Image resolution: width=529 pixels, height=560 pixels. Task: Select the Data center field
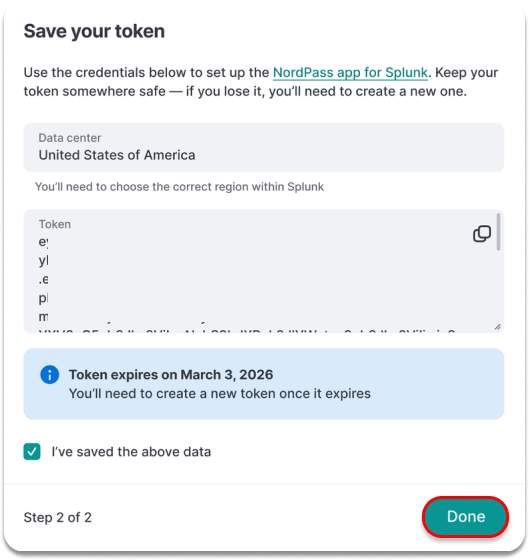click(x=264, y=148)
